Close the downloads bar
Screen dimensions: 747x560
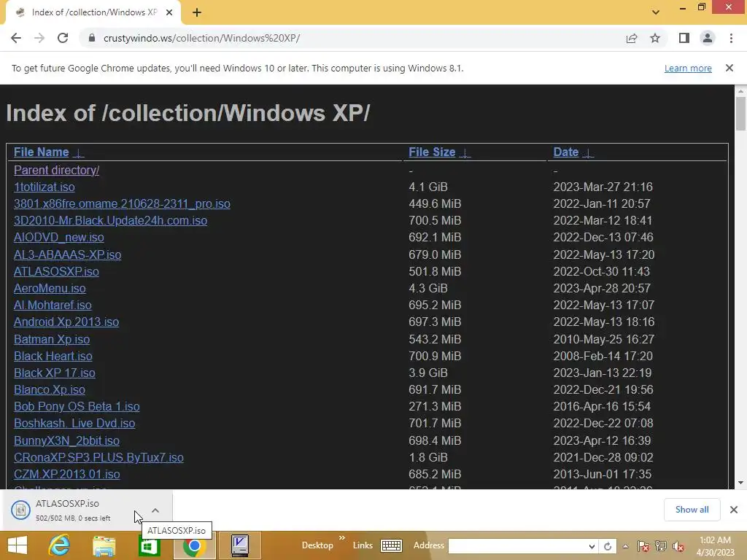734,510
